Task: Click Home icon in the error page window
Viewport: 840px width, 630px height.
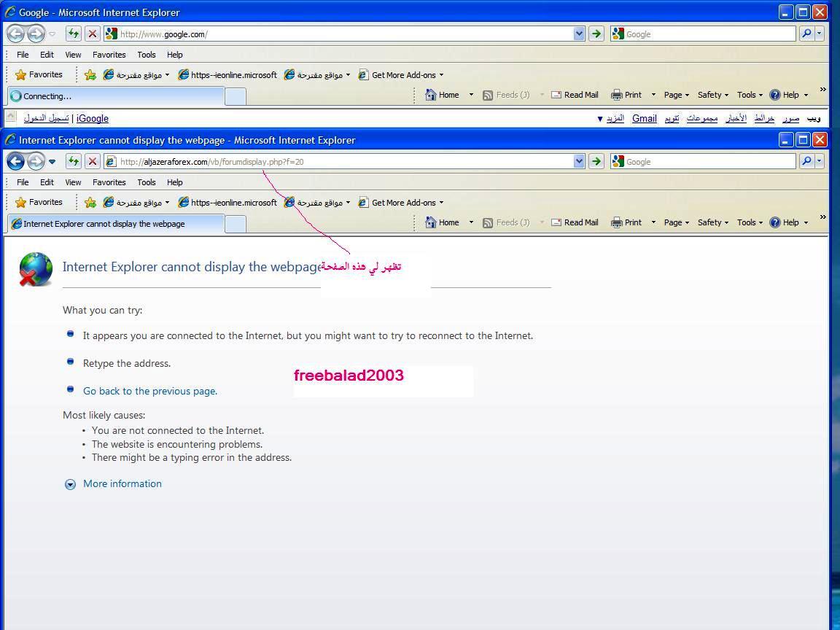Action: pos(432,222)
